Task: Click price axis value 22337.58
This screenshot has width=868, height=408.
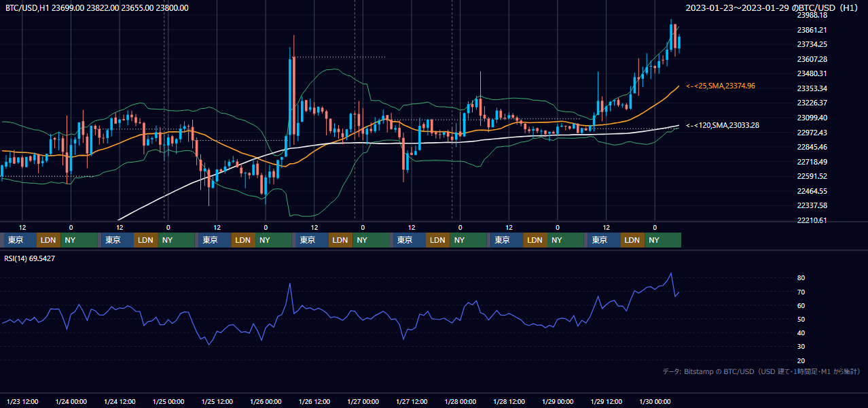Action: click(x=812, y=205)
